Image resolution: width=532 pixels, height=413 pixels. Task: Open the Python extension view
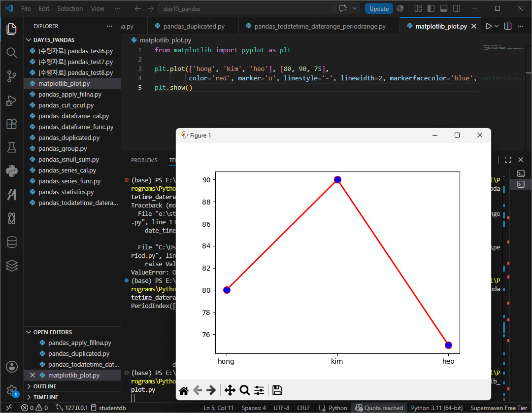click(x=11, y=171)
